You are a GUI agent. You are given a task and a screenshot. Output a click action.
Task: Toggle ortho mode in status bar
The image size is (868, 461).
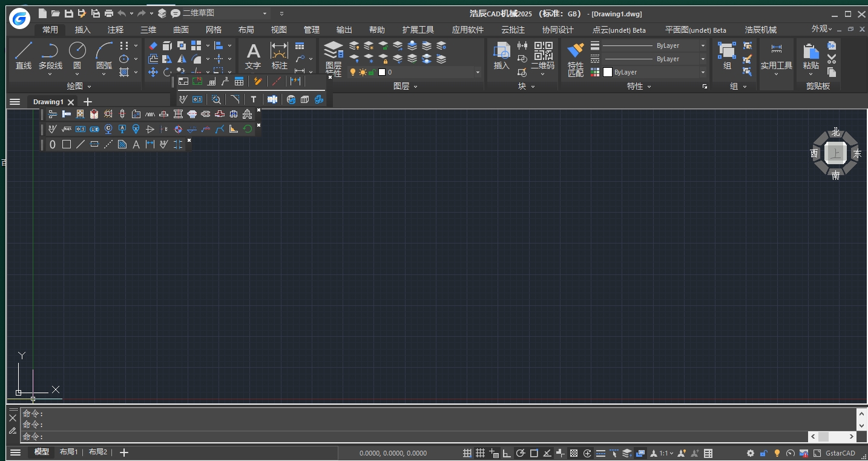click(507, 453)
